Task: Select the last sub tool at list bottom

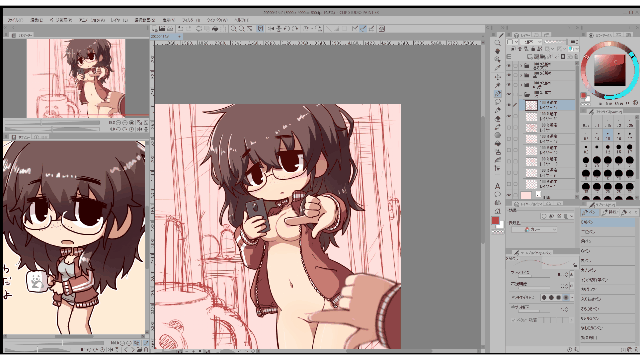Action: tap(607, 338)
